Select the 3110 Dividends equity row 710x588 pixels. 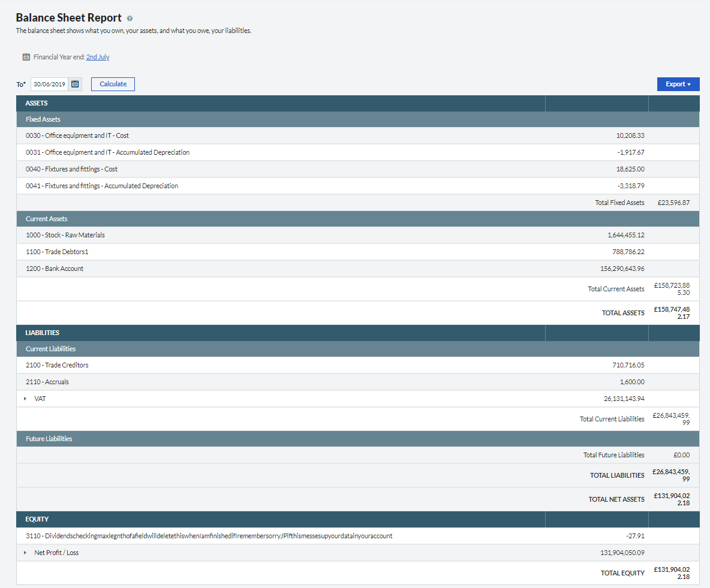click(209, 536)
